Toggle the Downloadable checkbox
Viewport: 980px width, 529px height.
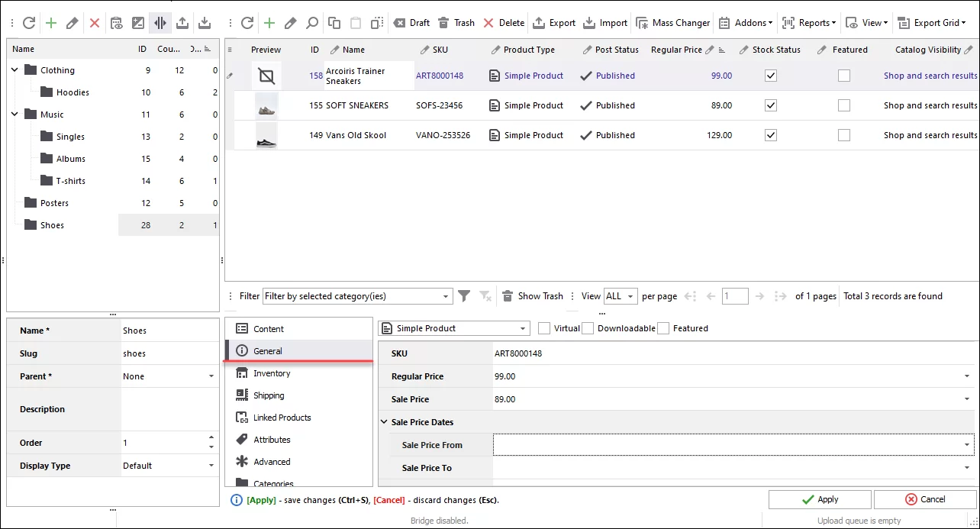588,328
